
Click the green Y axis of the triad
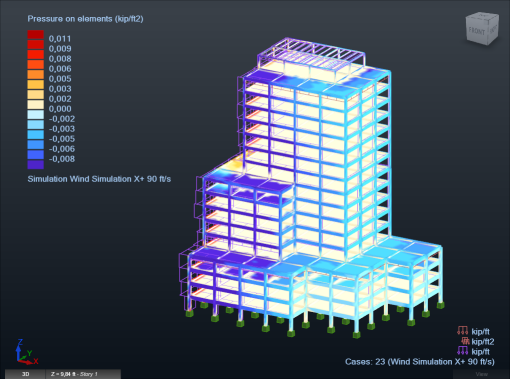[27, 355]
